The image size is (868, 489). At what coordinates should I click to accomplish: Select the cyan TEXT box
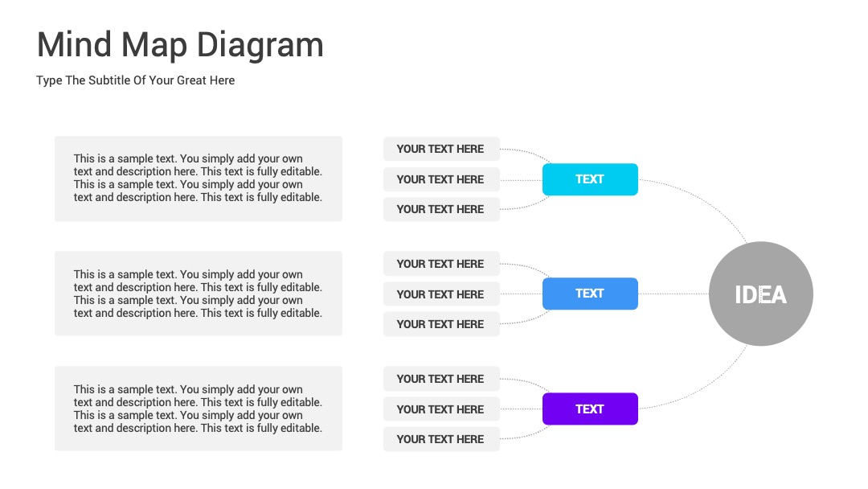coord(590,179)
